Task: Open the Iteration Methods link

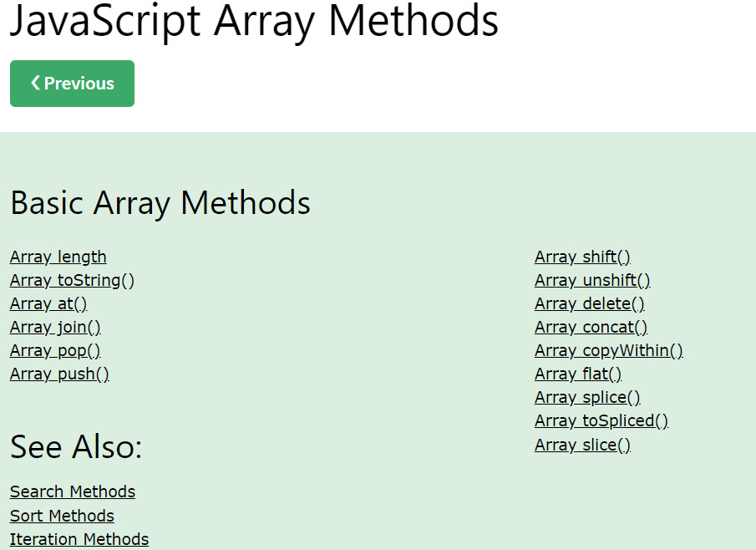Action: 79,539
